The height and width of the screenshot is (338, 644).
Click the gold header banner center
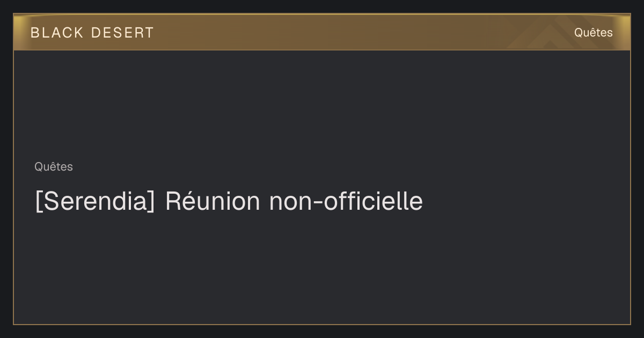pos(322,32)
